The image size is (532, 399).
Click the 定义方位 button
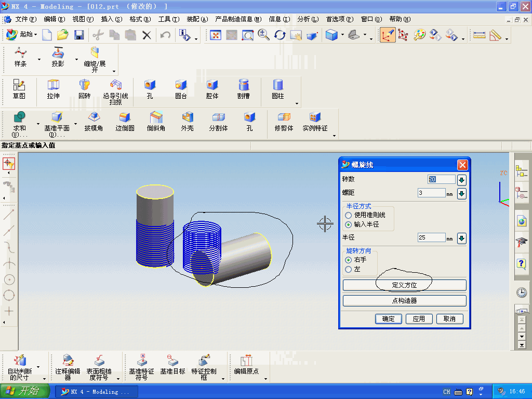click(x=404, y=285)
